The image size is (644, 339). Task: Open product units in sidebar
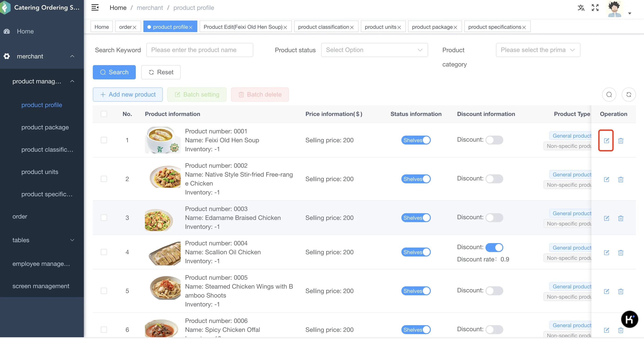point(40,172)
